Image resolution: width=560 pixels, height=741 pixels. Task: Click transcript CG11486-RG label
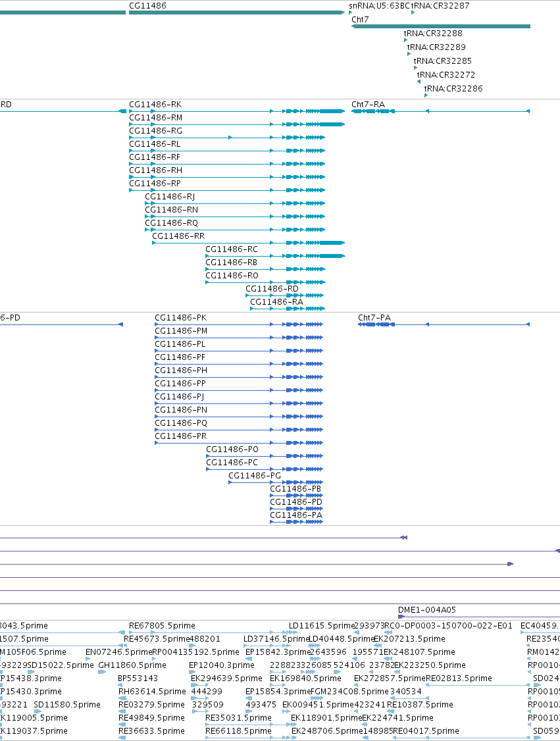(155, 131)
